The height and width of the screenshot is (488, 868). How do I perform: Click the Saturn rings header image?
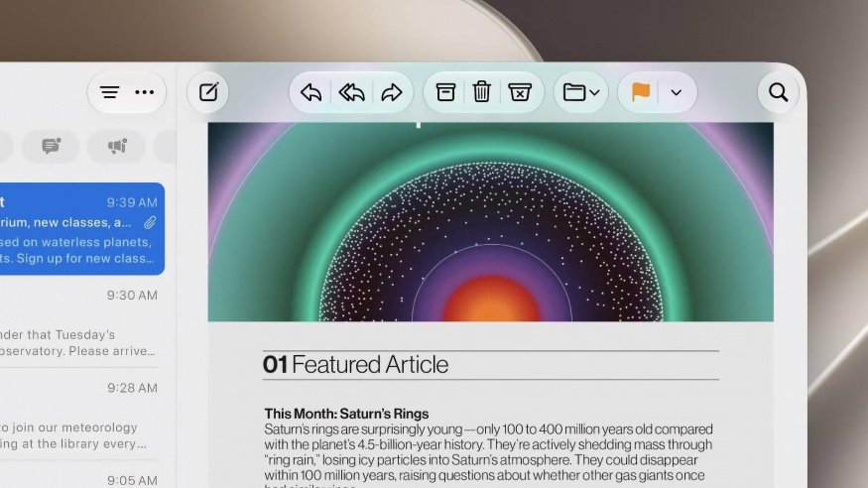point(490,222)
